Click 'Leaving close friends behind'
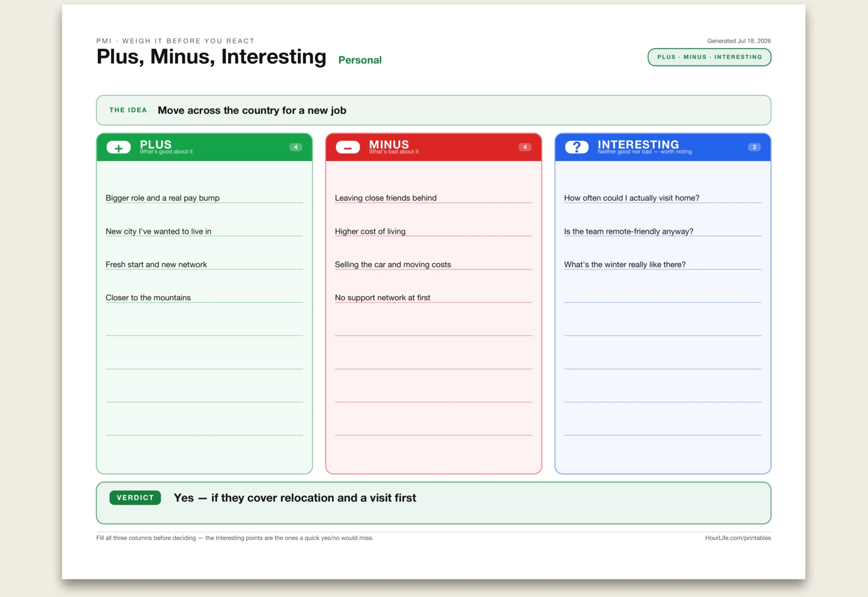 (386, 198)
